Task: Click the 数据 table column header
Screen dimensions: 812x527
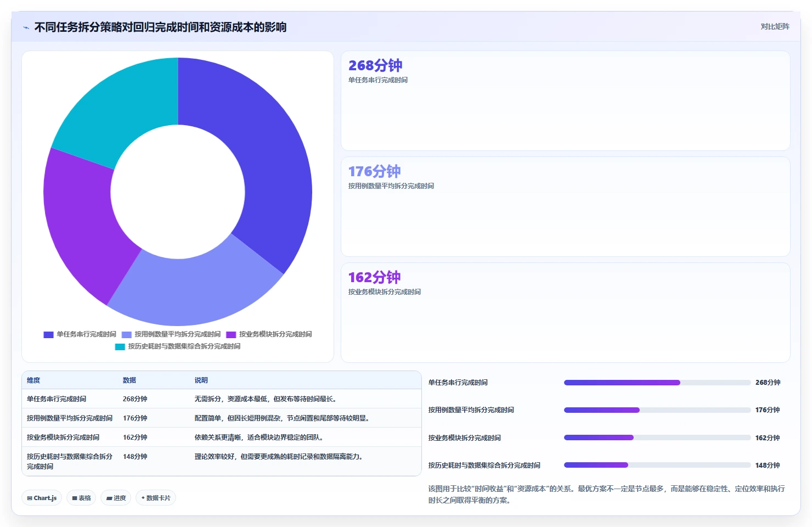Action: pos(129,380)
